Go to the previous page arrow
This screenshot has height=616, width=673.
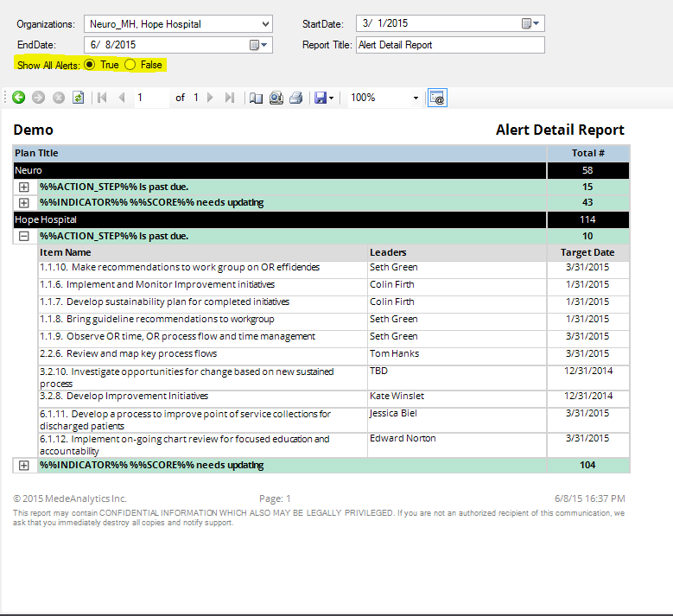tap(122, 98)
